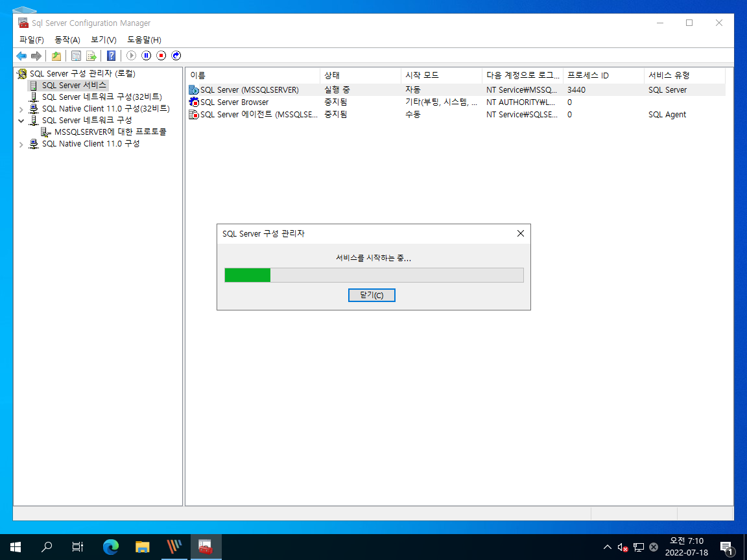The image size is (747, 560).
Task: Select the SQL Native Client 11.0 구성 node
Action: [x=91, y=143]
